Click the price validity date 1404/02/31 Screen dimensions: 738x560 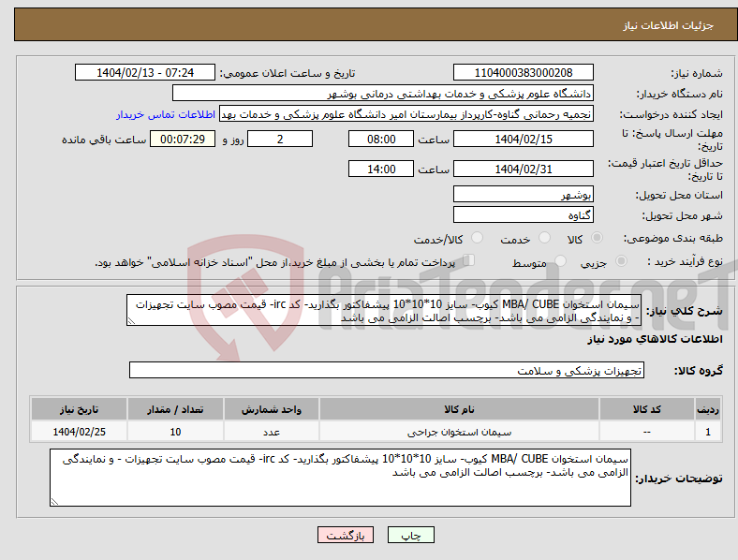(523, 169)
